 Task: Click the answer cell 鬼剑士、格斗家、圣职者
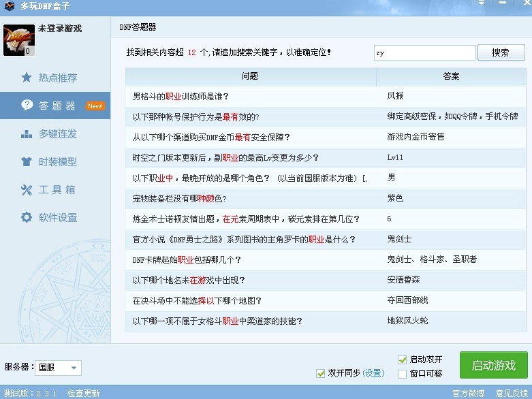pyautogui.click(x=432, y=259)
